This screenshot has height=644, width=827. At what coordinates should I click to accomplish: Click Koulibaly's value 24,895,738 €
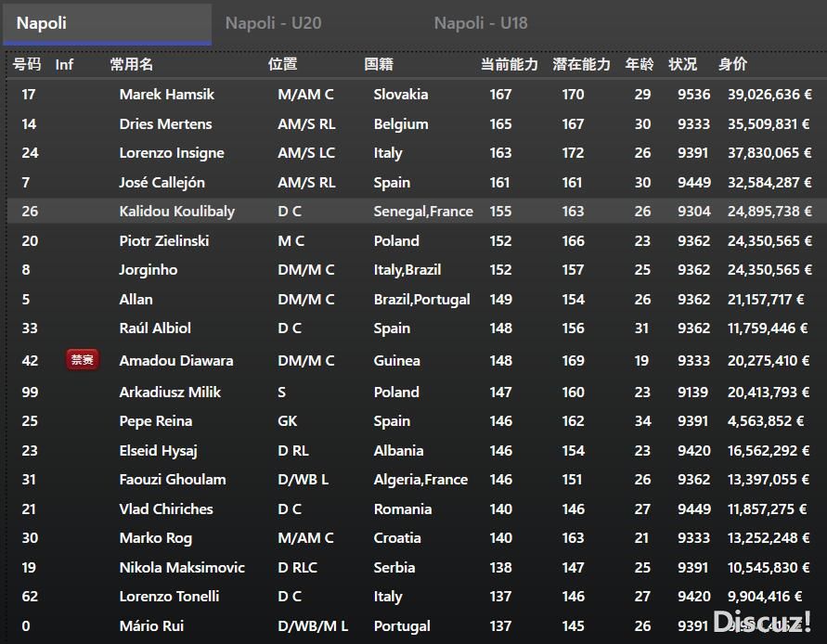point(769,212)
